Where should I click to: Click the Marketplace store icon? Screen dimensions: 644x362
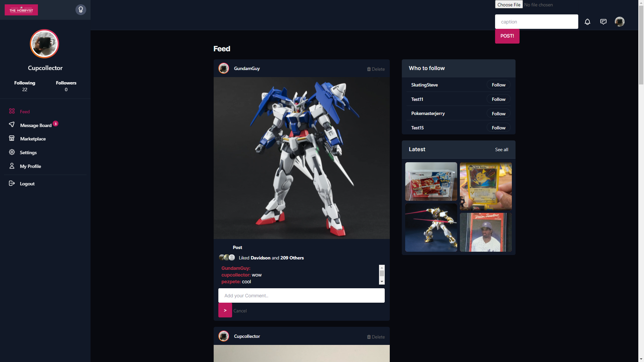12,138
